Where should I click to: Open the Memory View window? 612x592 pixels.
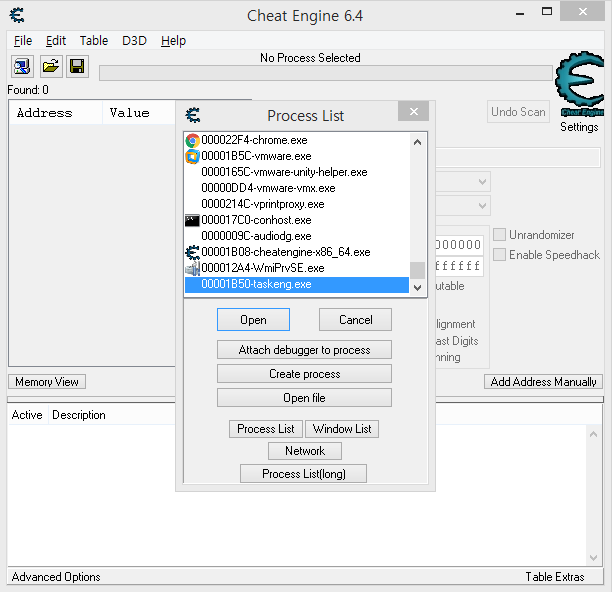(x=47, y=382)
